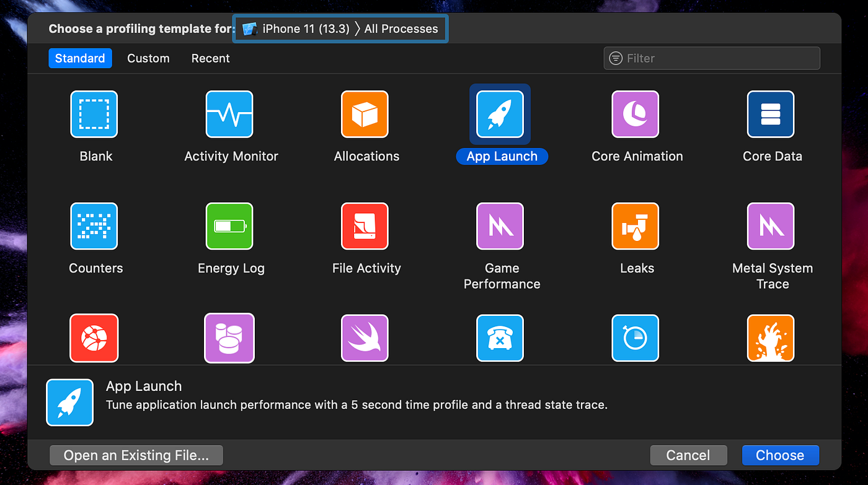Choose the blue telephone template icon
868x485 pixels.
[x=500, y=338]
